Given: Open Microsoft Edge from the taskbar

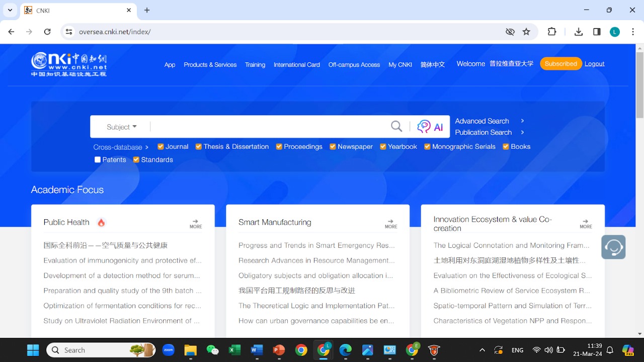Looking at the screenshot, I should 345,350.
